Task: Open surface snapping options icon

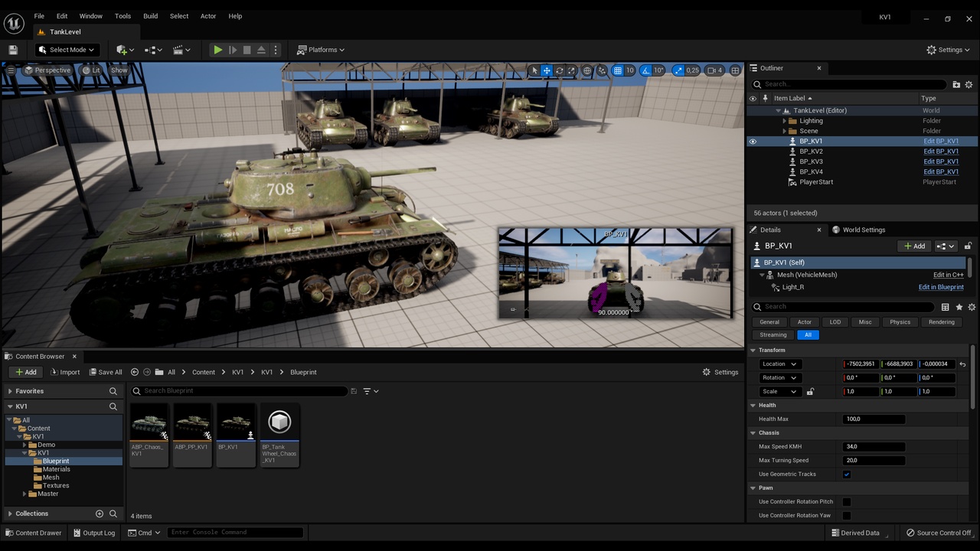Action: tap(603, 70)
